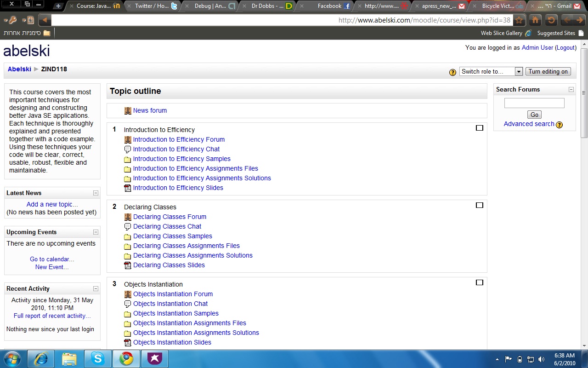
Task: Open Full report of recent activity link
Action: 52,316
